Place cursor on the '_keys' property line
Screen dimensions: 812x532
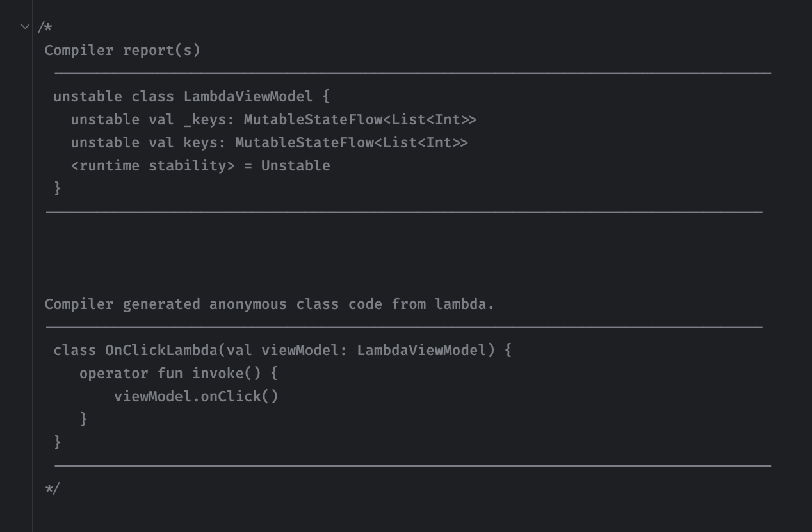[x=273, y=119]
